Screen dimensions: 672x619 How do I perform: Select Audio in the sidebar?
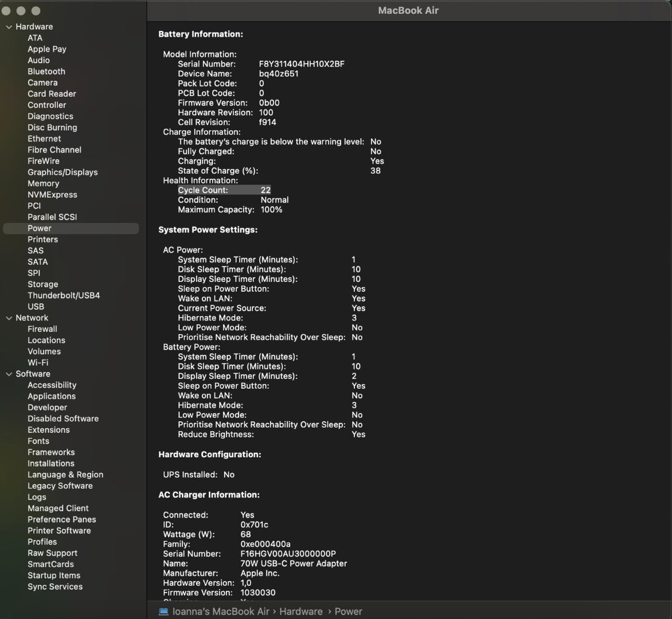click(x=38, y=60)
